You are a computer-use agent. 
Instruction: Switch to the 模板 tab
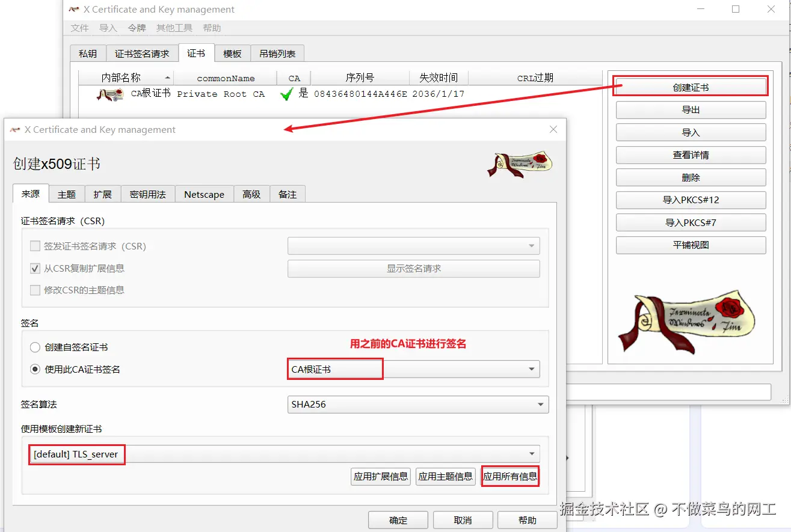pos(232,53)
